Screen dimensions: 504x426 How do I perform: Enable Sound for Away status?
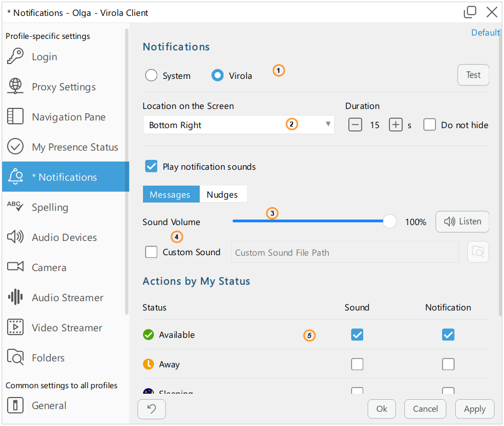pyautogui.click(x=357, y=364)
